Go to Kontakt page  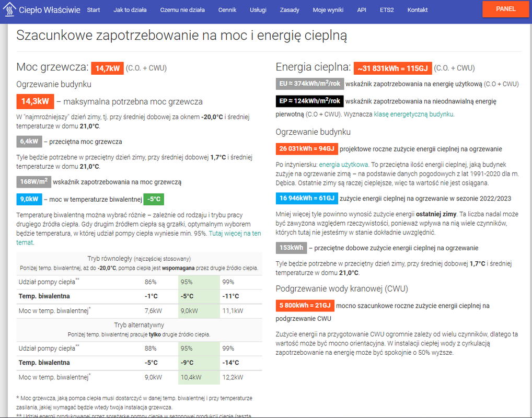pos(418,10)
